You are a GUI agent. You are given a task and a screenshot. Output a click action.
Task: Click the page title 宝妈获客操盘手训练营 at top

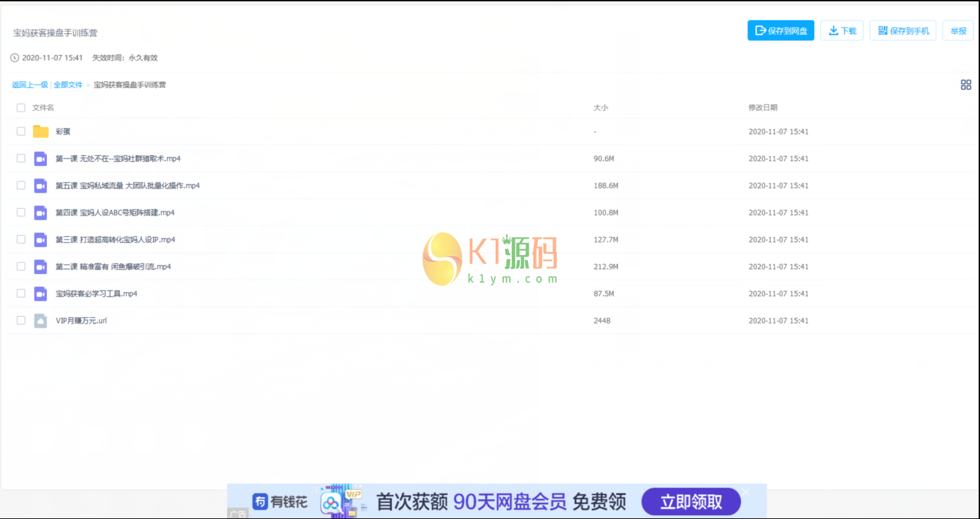click(x=56, y=33)
